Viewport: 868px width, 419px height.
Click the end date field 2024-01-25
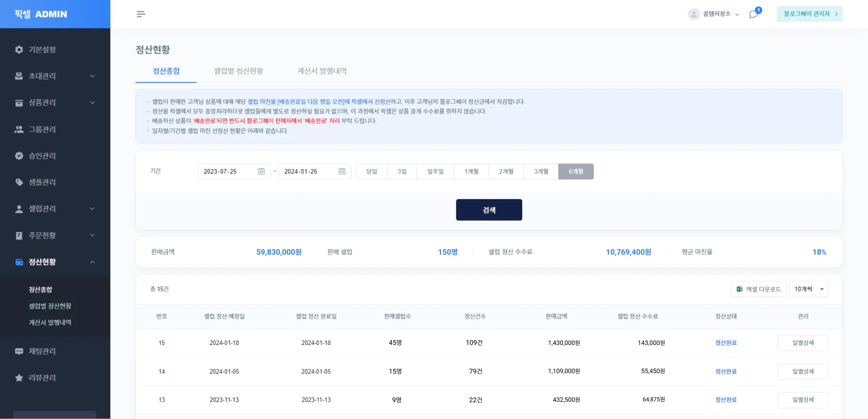[315, 172]
